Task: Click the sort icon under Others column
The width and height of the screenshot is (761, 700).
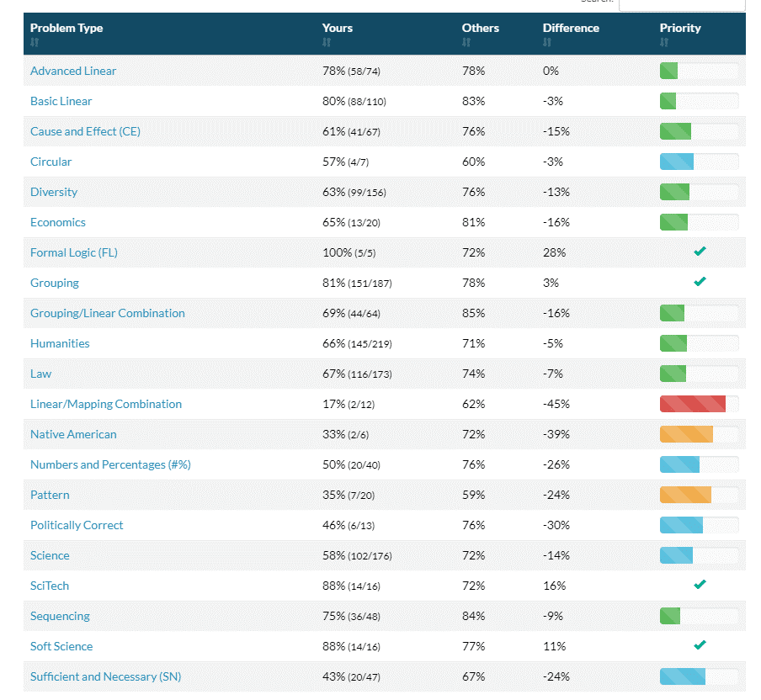Action: pos(466,40)
